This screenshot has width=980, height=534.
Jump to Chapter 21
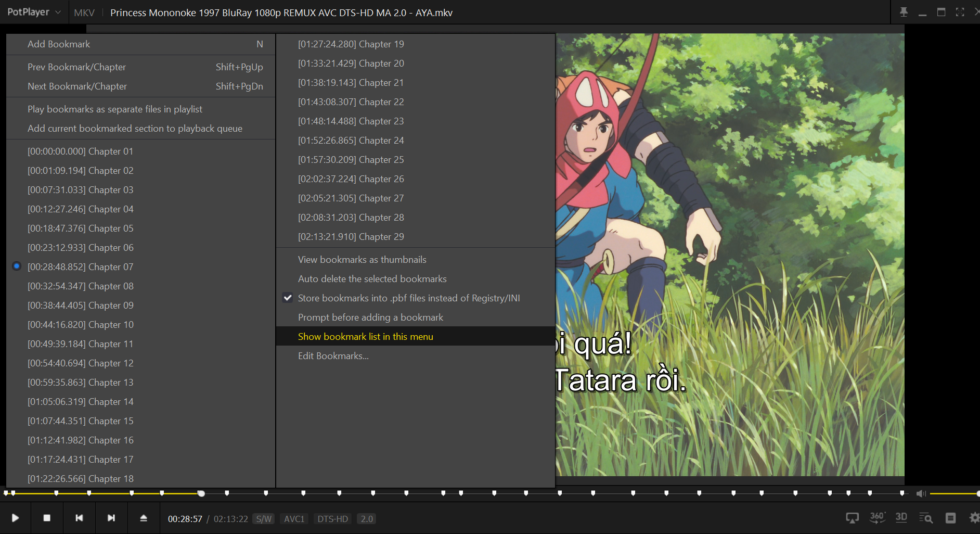click(416, 83)
